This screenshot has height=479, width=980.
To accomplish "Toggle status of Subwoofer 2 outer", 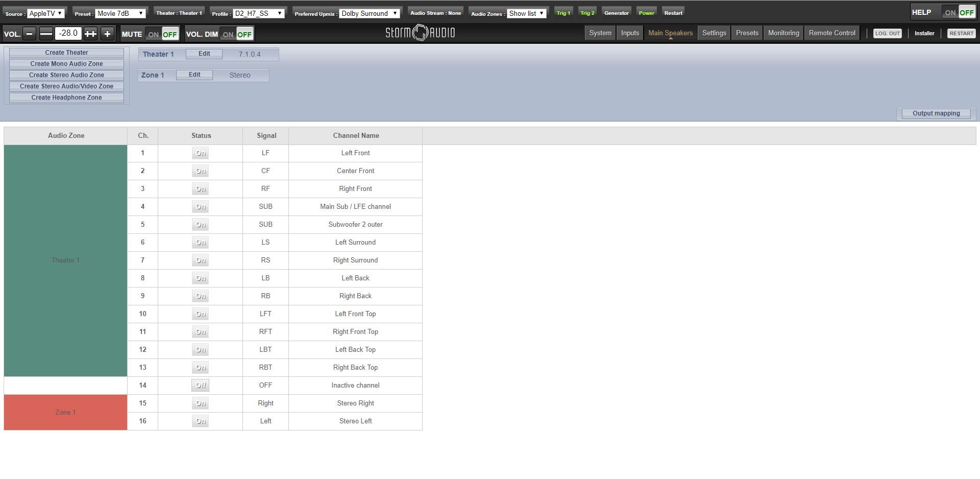I will tap(201, 225).
